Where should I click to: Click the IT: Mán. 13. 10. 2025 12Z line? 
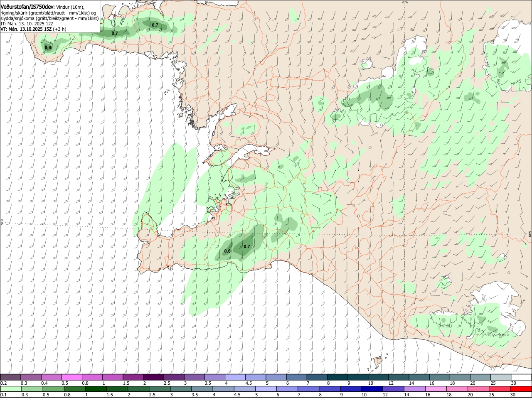pyautogui.click(x=27, y=24)
